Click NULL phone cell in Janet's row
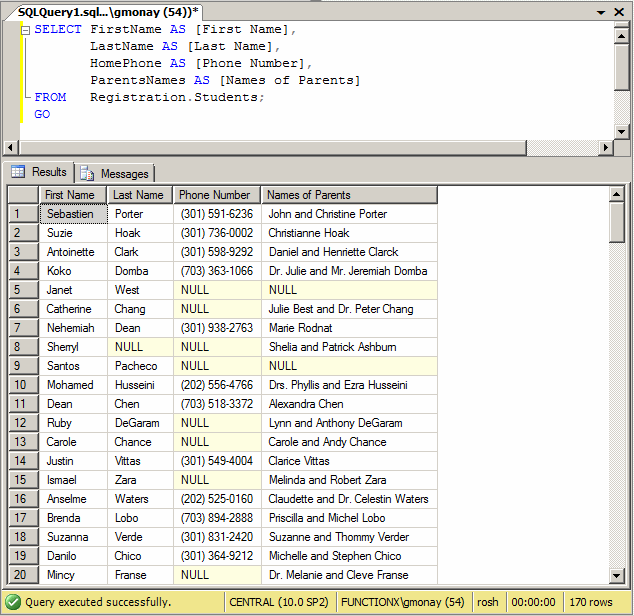This screenshot has width=634, height=616. [x=218, y=290]
